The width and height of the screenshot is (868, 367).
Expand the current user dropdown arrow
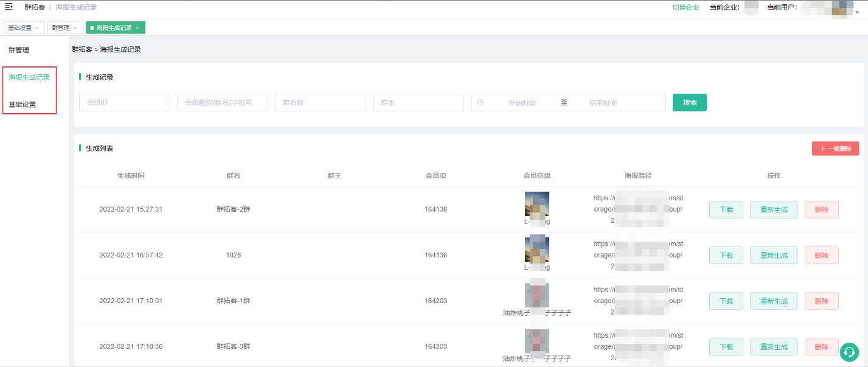point(857,12)
